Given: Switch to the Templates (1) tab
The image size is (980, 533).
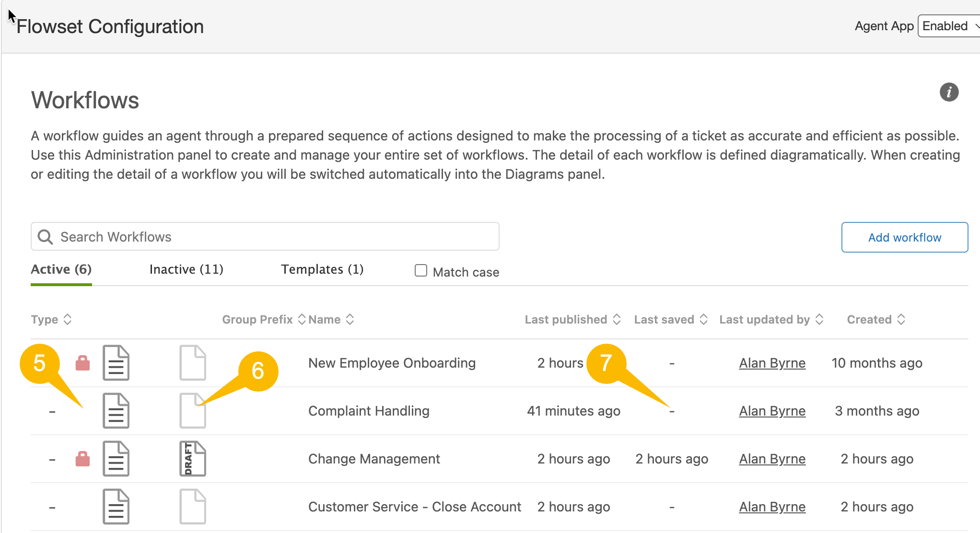Looking at the screenshot, I should (322, 269).
